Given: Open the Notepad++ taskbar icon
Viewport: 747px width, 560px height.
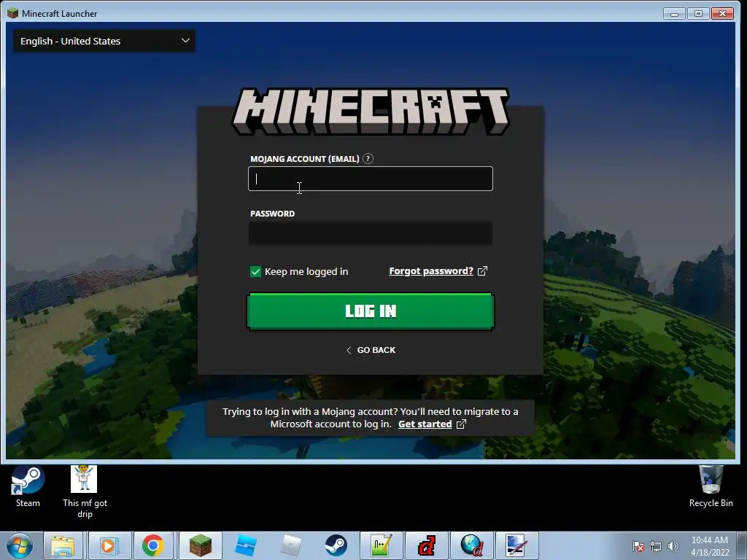Looking at the screenshot, I should [x=382, y=545].
